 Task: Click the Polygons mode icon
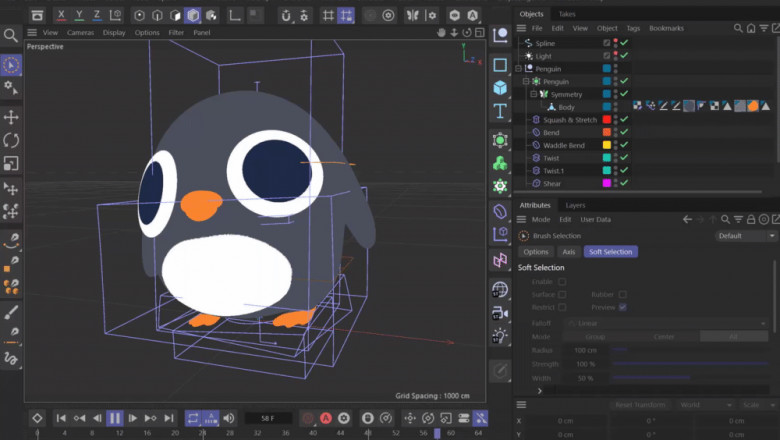click(x=193, y=15)
